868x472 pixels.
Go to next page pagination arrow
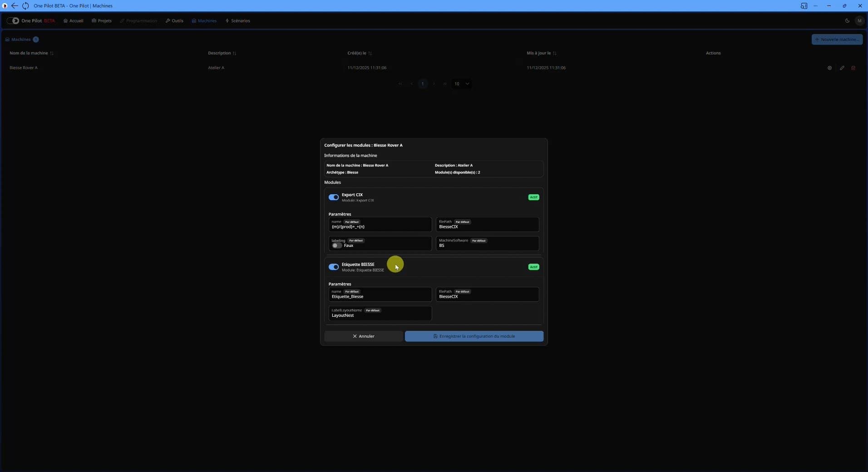coord(434,84)
